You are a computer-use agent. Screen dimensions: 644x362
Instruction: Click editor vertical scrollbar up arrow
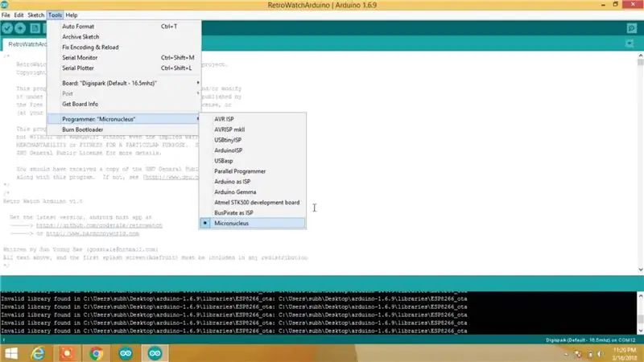click(640, 55)
